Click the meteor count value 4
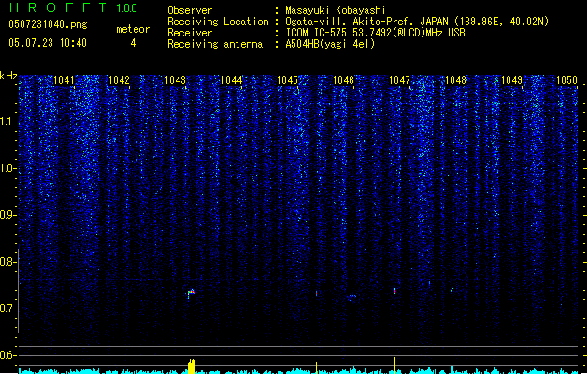 coord(133,43)
